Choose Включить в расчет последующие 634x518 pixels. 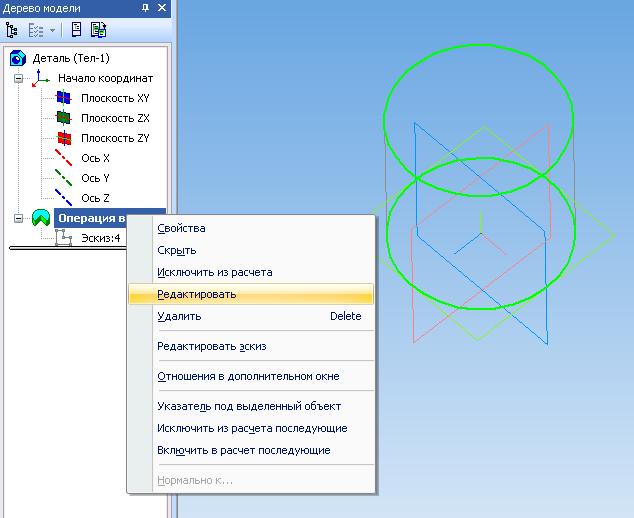[x=251, y=450]
